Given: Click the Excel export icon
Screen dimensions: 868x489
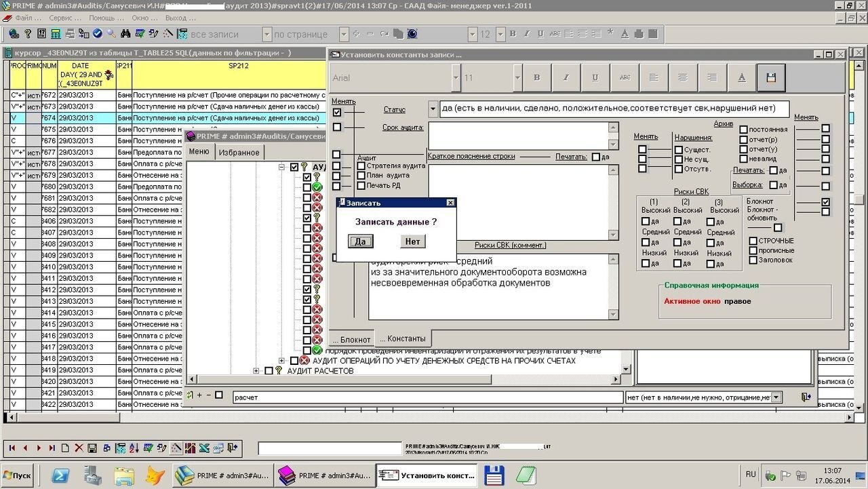Looking at the screenshot, I should (x=204, y=448).
